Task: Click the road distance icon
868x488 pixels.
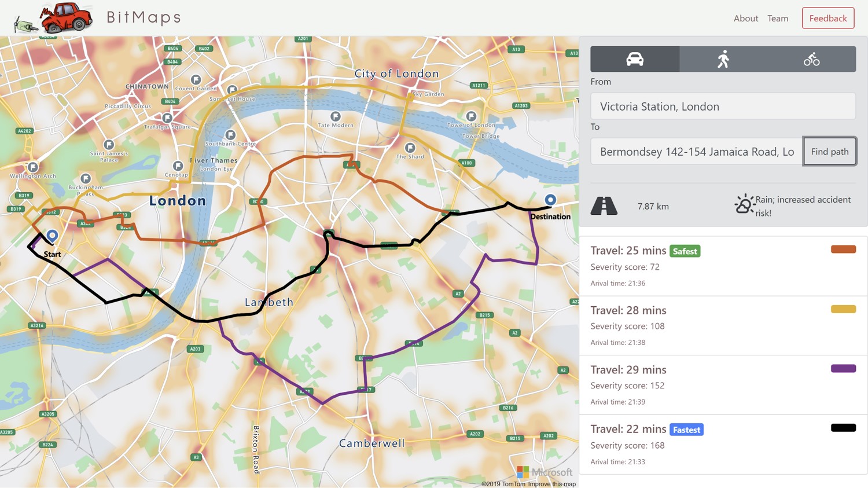Action: 604,206
